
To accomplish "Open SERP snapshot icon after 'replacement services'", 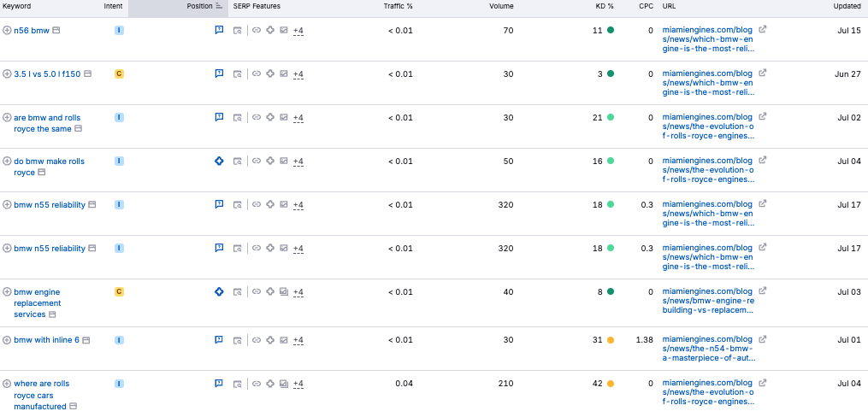I will (x=52, y=314).
